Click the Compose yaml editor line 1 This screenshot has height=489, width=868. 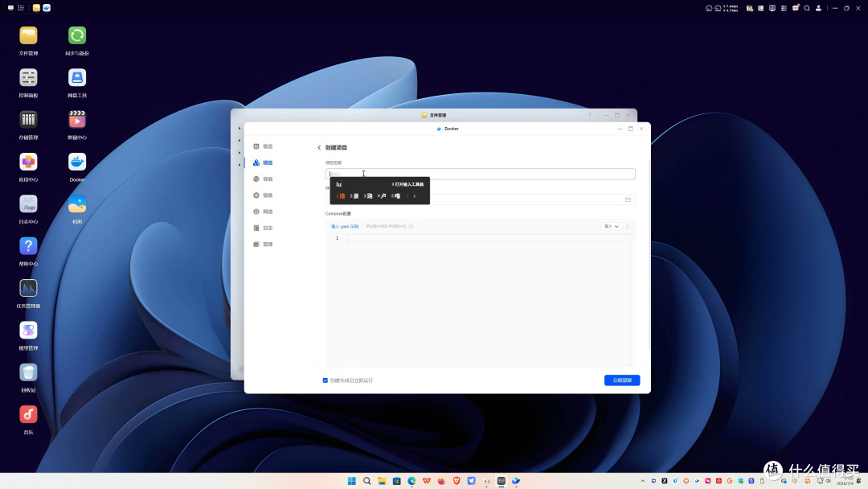pyautogui.click(x=489, y=238)
